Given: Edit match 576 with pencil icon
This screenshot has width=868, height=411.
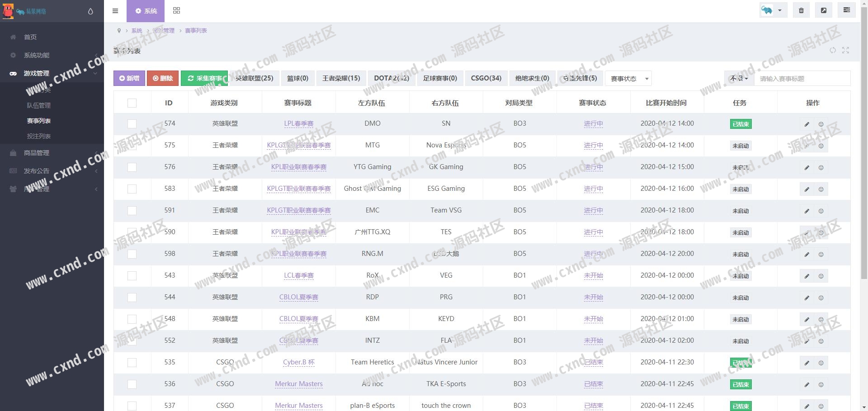Looking at the screenshot, I should (807, 167).
